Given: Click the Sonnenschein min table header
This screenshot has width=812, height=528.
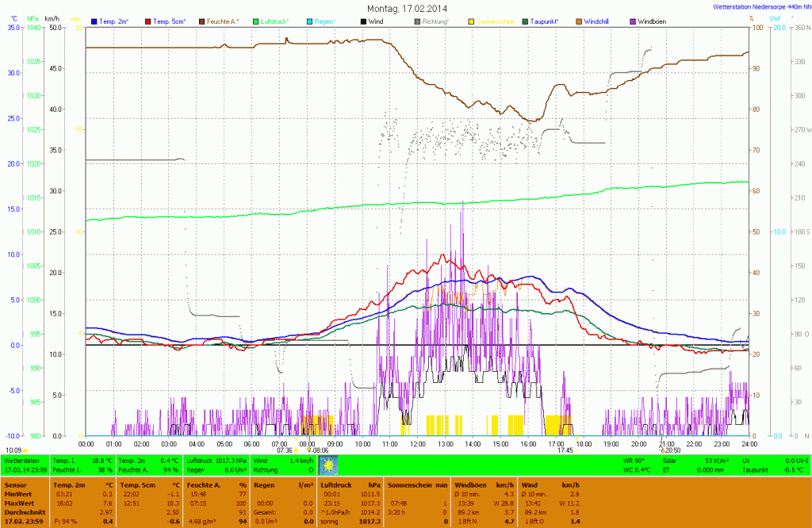Looking at the screenshot, I should pyautogui.click(x=416, y=484).
